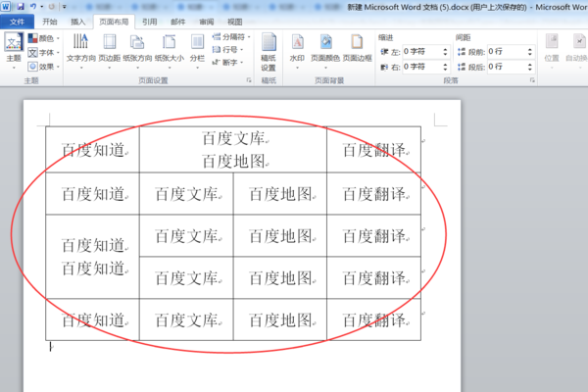The height and width of the screenshot is (392, 588).
Task: Open the 主题 (Themes) gallery
Action: click(14, 51)
